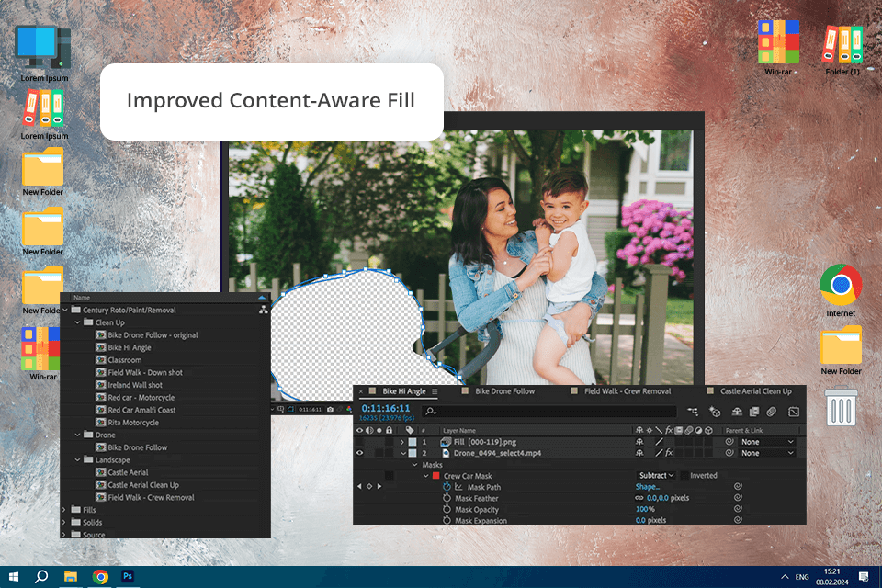Add keyframe diamond for Mask Path
This screenshot has height=588, width=882.
click(x=369, y=486)
